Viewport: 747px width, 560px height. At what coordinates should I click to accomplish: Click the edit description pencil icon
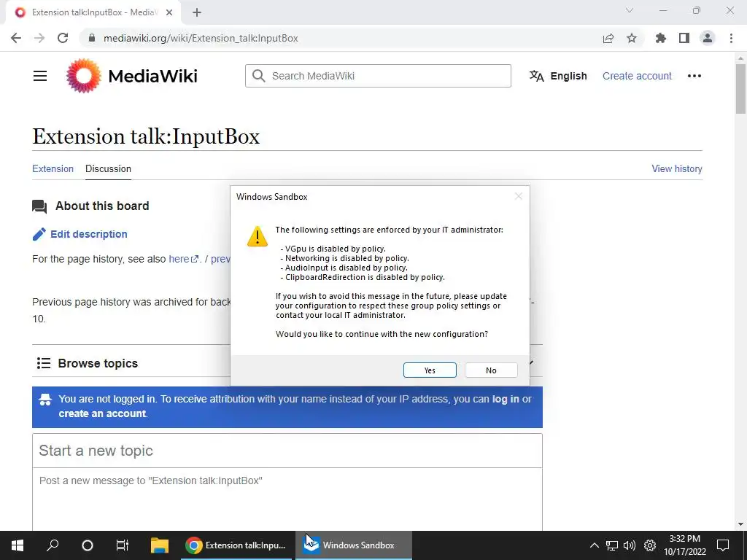click(39, 234)
